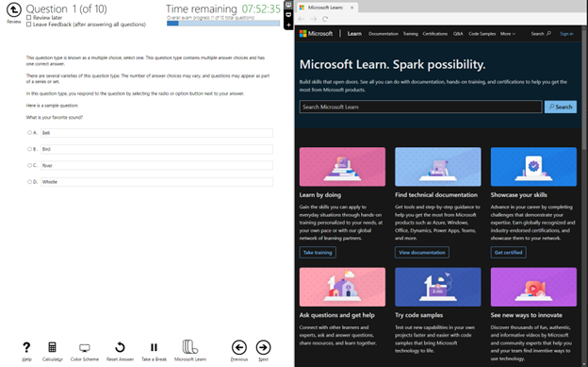Click the overall exam progress bar

[x=223, y=24]
